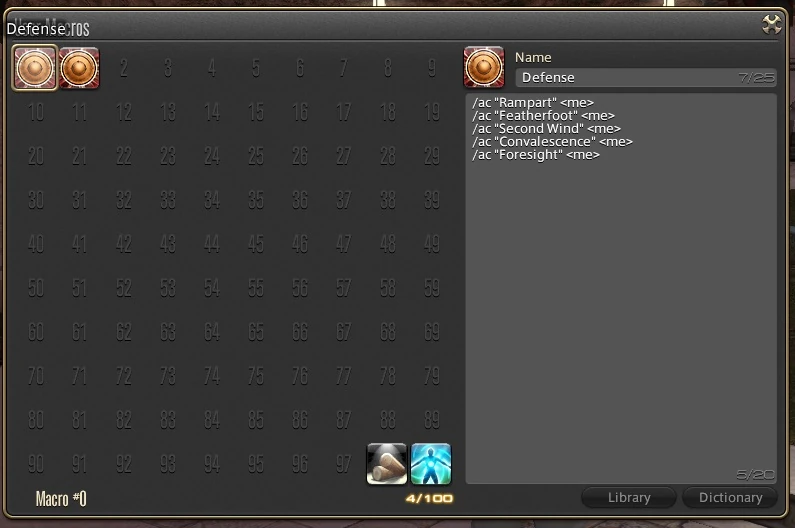Click the macro icon beside the Name field
Screen dimensions: 795x528
[484, 67]
